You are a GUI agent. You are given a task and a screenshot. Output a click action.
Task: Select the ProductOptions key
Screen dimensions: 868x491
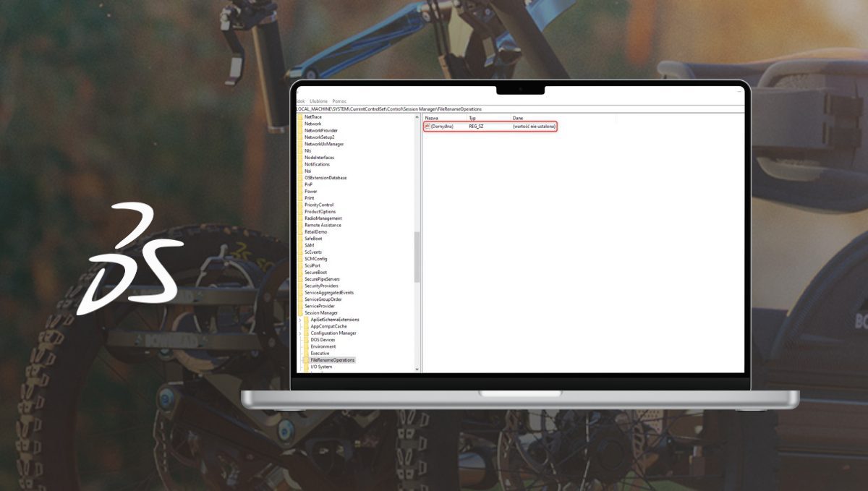coord(320,211)
